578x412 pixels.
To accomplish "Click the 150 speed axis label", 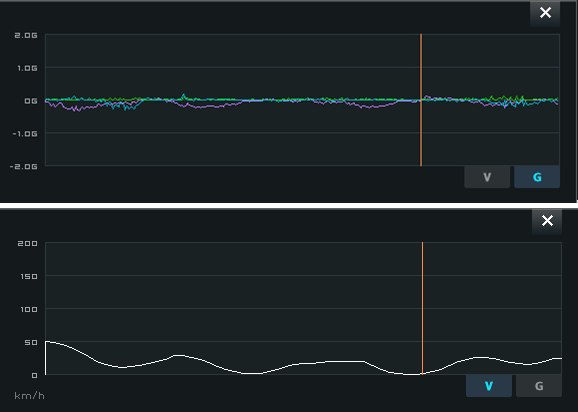I will 29,276.
